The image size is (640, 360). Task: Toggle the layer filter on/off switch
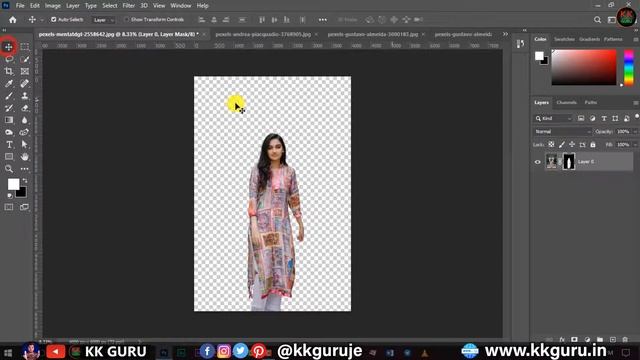[637, 117]
